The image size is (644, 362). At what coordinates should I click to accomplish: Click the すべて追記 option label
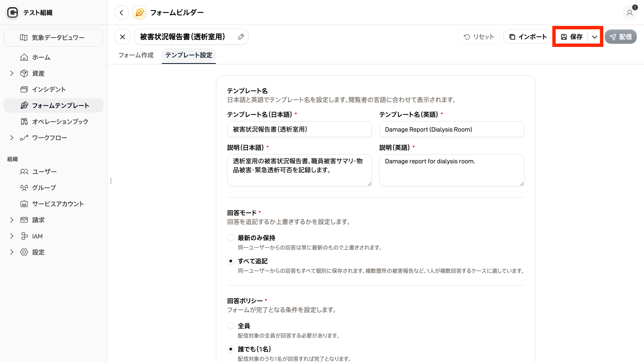(253, 261)
